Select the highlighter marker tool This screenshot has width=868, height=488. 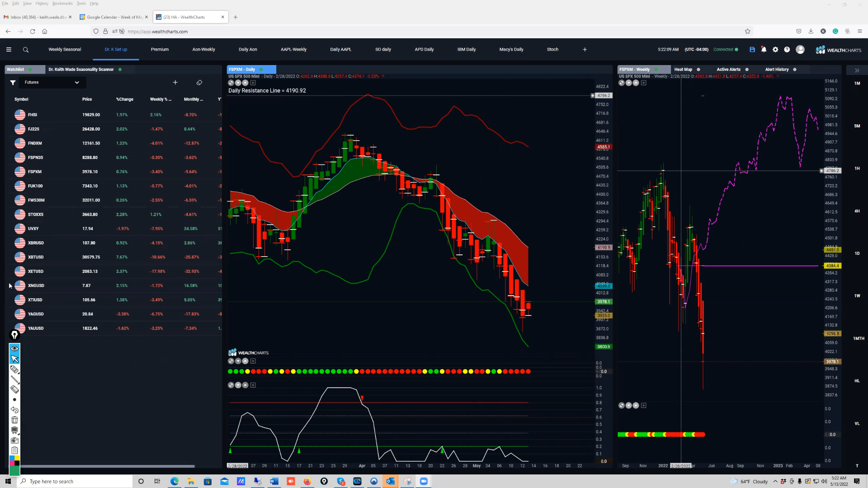[14, 369]
